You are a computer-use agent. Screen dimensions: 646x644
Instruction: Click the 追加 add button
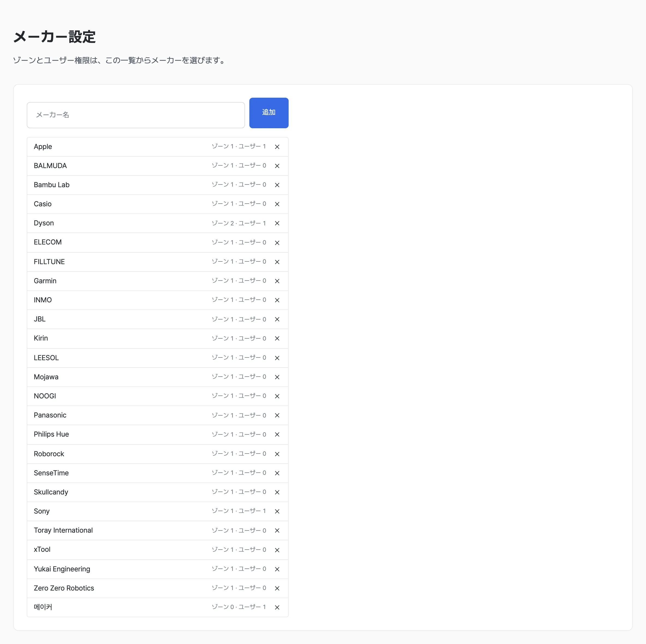coord(269,113)
